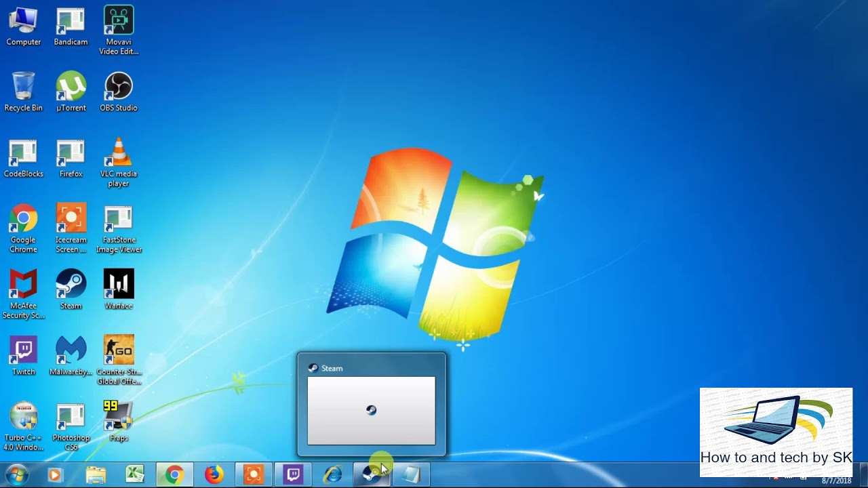Launch Internet Explorer from the taskbar
The image size is (868, 488).
[x=332, y=475]
